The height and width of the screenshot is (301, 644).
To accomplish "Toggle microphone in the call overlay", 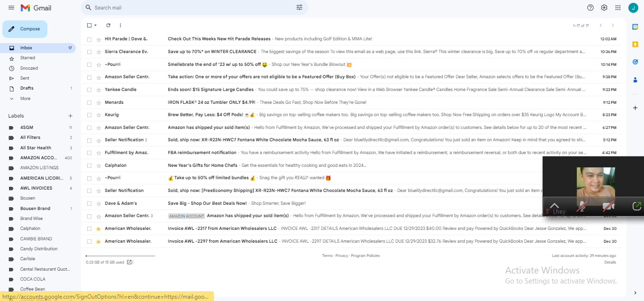I will click(582, 206).
